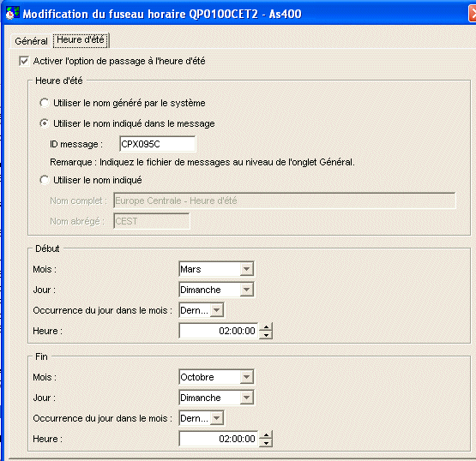The image size is (476, 461).
Task: Select Utiliser le nom généré par le système
Action: point(45,103)
